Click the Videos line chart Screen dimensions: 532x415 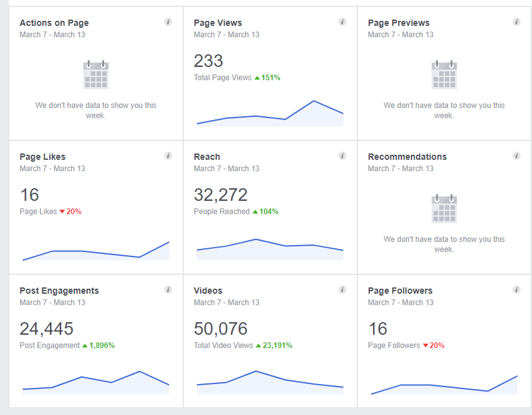(270, 382)
